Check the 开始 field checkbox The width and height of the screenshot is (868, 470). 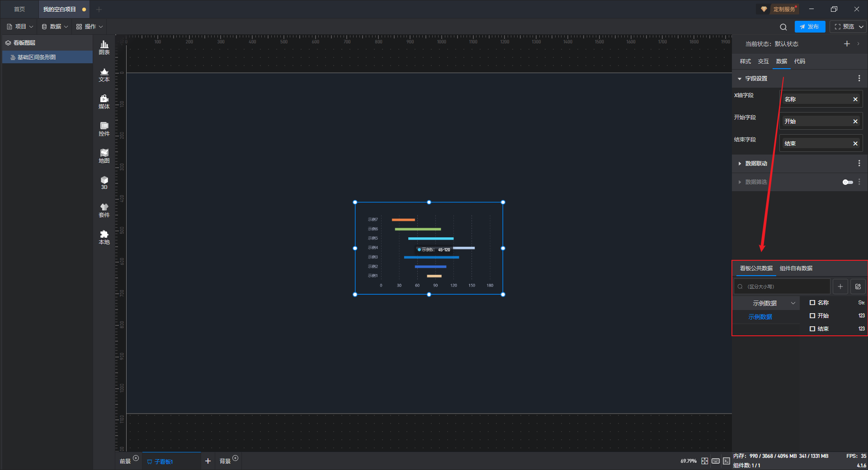812,316
